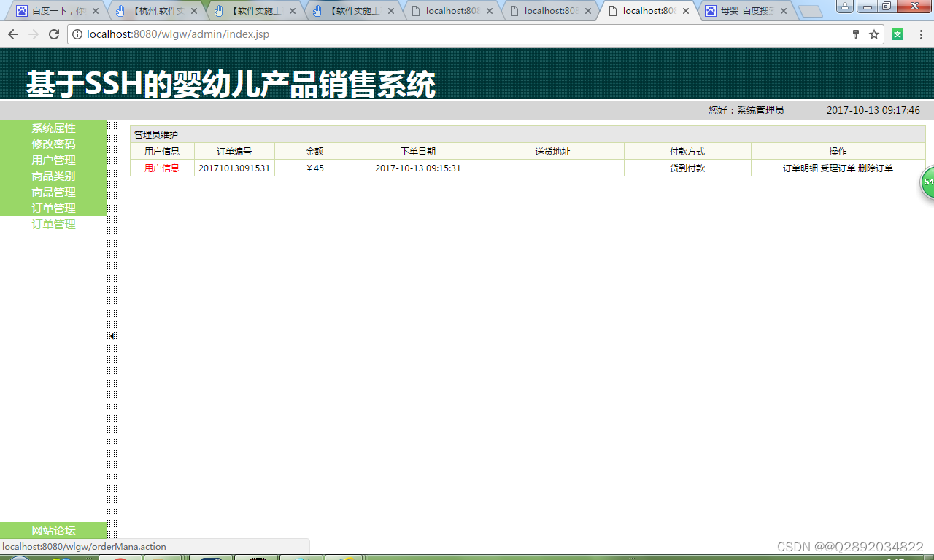Open 网站论坛 at the sidebar bottom

click(x=53, y=530)
